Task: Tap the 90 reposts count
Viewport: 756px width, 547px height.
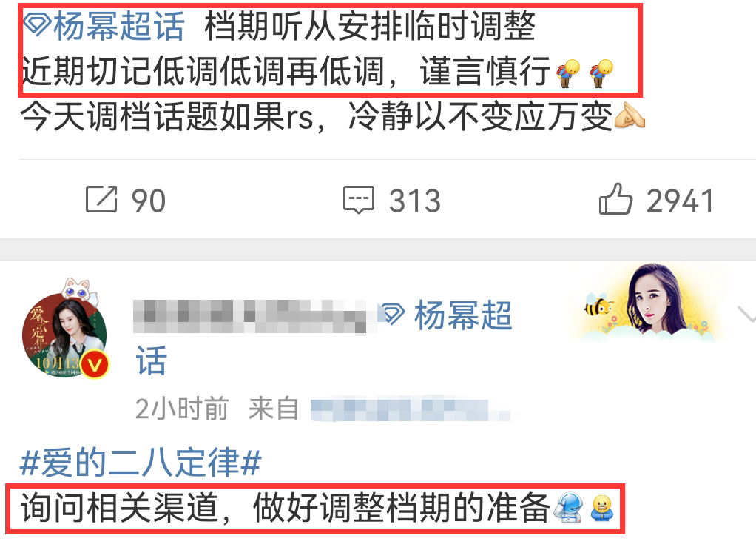Action: coord(149,201)
